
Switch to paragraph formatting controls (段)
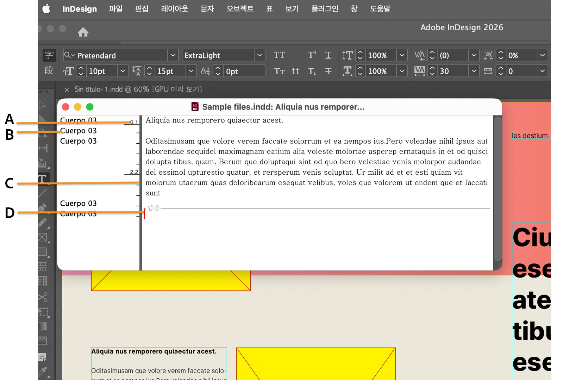click(49, 70)
